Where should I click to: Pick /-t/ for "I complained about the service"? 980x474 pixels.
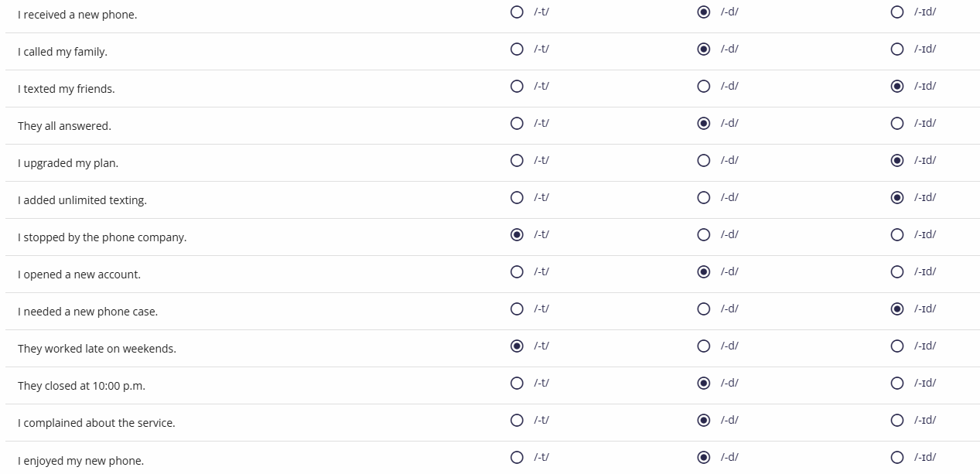pyautogui.click(x=517, y=420)
